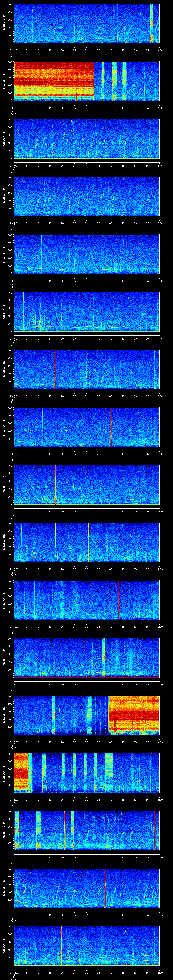The height and width of the screenshot is (980, 173).
Task: Select the spectrogram panel starting at 19:01:00
Action: point(87,24)
